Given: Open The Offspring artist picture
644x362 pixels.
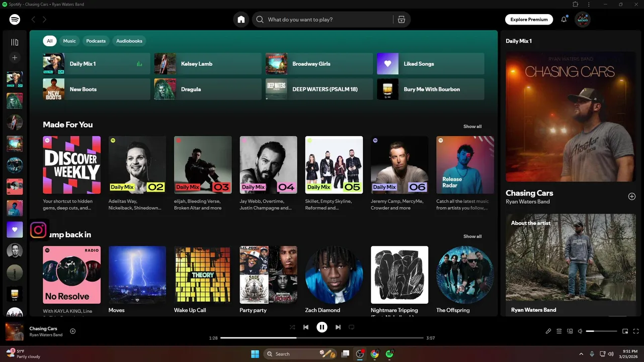Looking at the screenshot, I should pyautogui.click(x=465, y=275).
